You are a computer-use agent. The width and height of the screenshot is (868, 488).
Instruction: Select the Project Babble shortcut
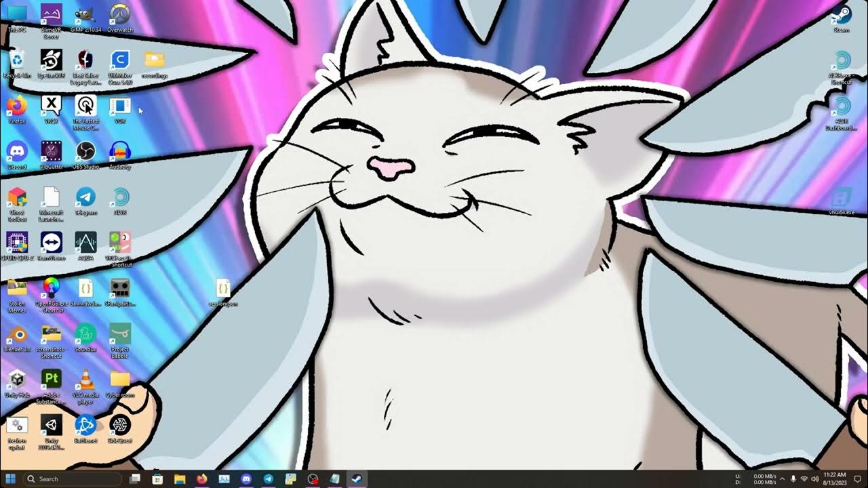point(120,340)
